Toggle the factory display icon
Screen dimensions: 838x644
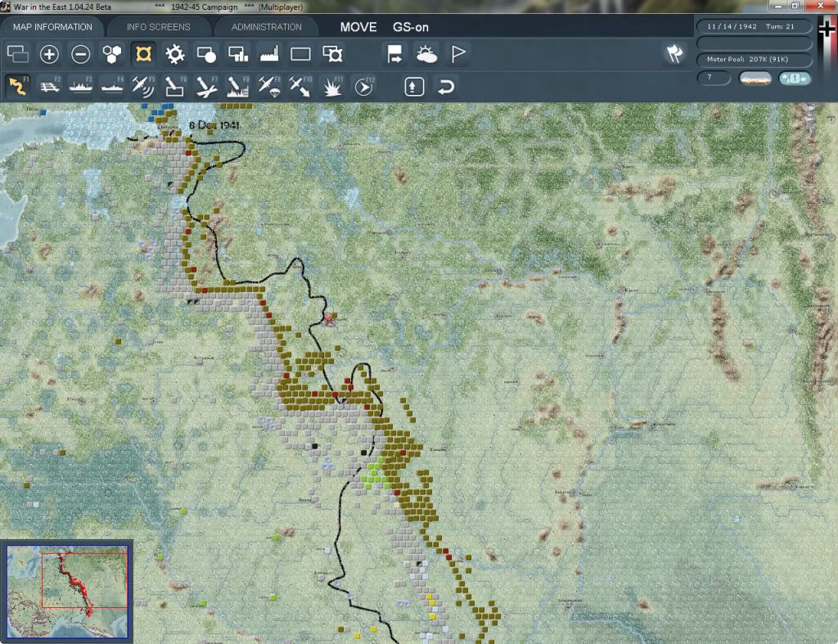coord(268,54)
